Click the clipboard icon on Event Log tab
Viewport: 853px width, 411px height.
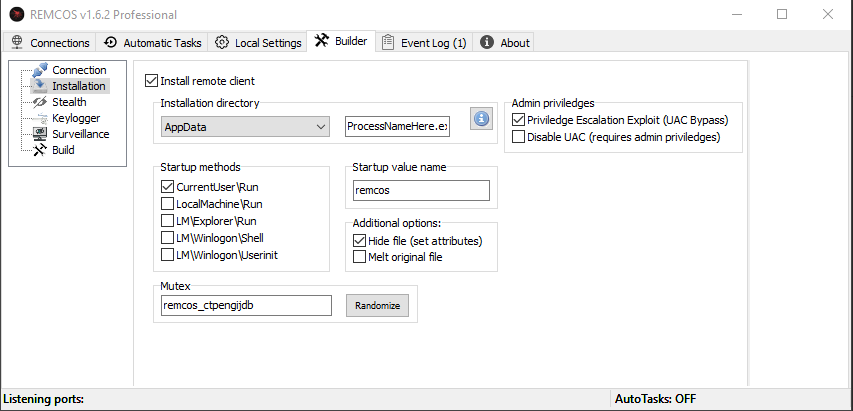[387, 42]
